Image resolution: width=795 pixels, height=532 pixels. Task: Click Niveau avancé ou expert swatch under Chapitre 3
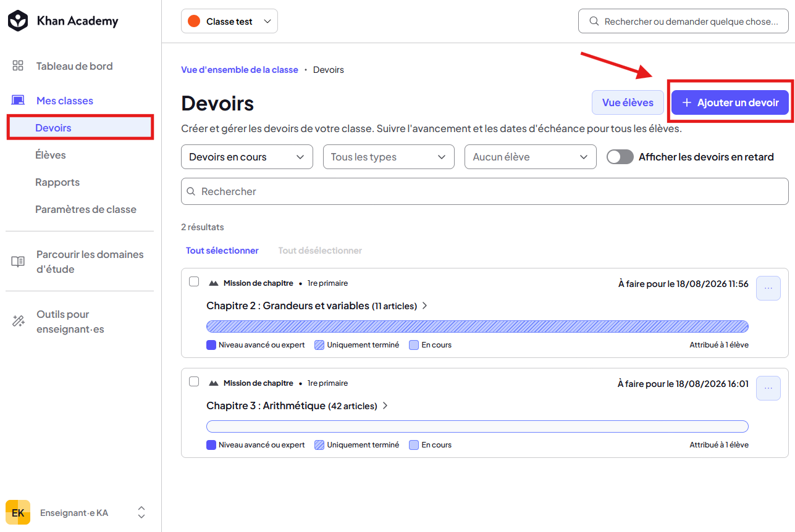click(211, 445)
